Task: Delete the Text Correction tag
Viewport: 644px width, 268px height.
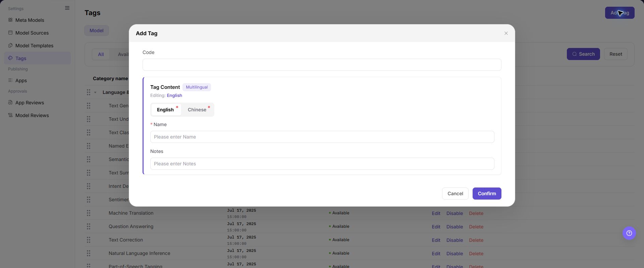Action: click(476, 240)
